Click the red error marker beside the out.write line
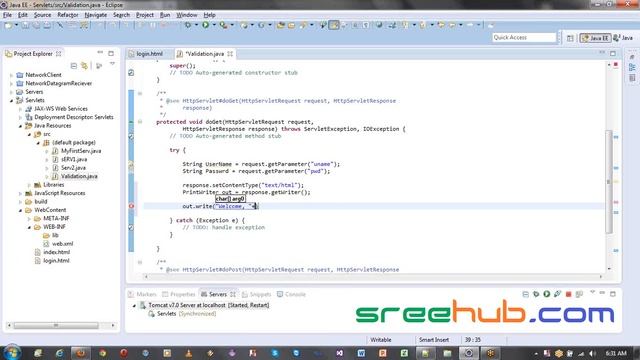This screenshot has width=640, height=360. tap(131, 206)
